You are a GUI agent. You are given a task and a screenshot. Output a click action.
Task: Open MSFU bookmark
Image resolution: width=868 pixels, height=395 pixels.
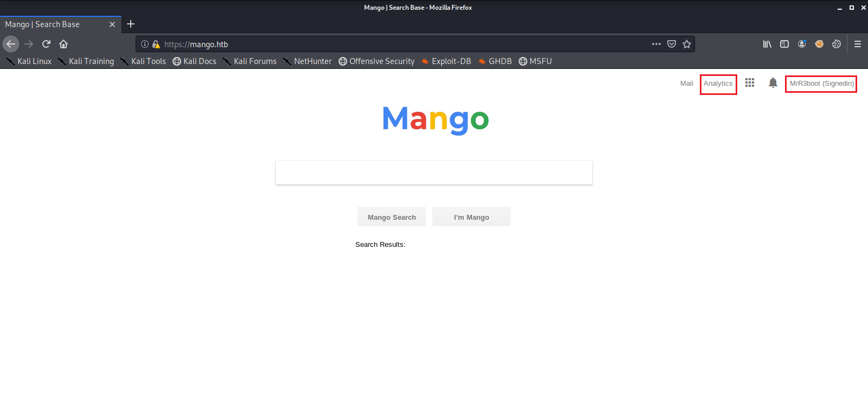pyautogui.click(x=535, y=61)
